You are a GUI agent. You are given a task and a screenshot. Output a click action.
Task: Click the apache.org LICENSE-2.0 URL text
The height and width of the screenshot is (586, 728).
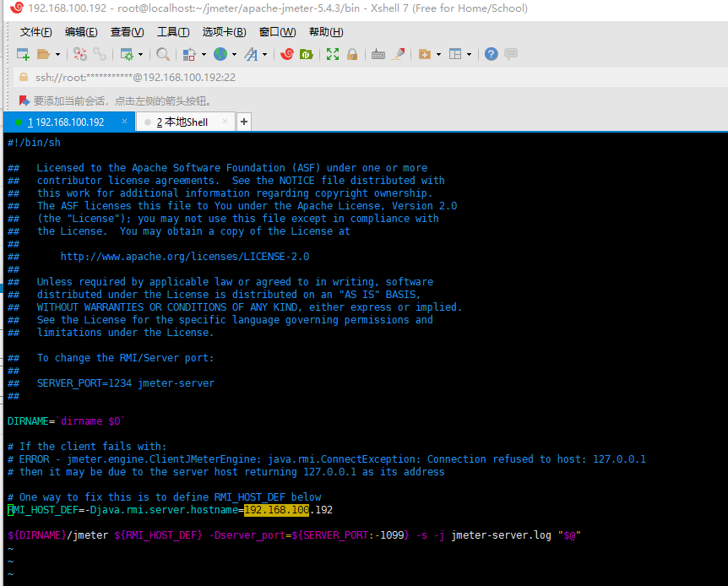click(185, 257)
